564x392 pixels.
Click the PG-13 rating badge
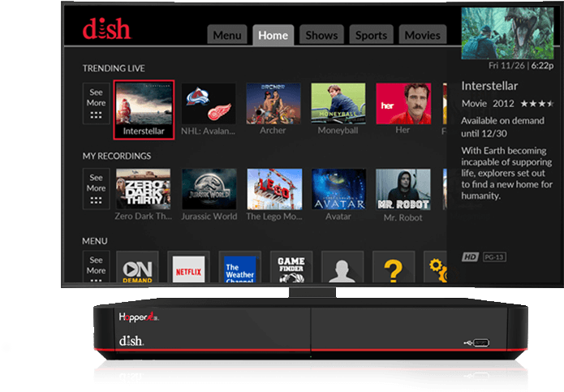pyautogui.click(x=494, y=256)
